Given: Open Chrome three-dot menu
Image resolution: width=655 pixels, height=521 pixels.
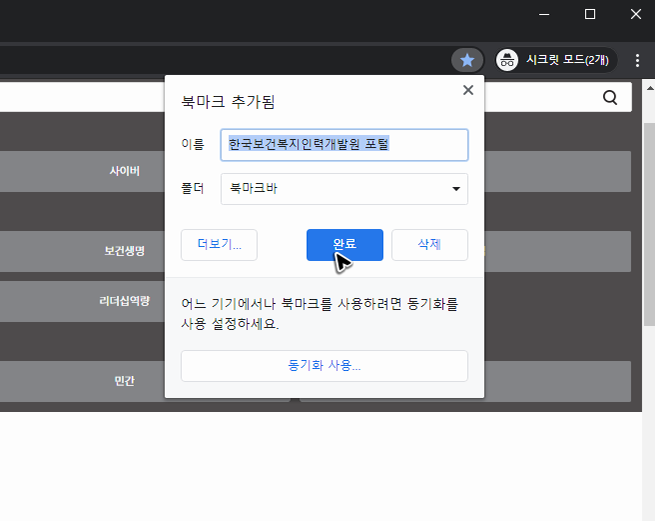Looking at the screenshot, I should tap(637, 61).
